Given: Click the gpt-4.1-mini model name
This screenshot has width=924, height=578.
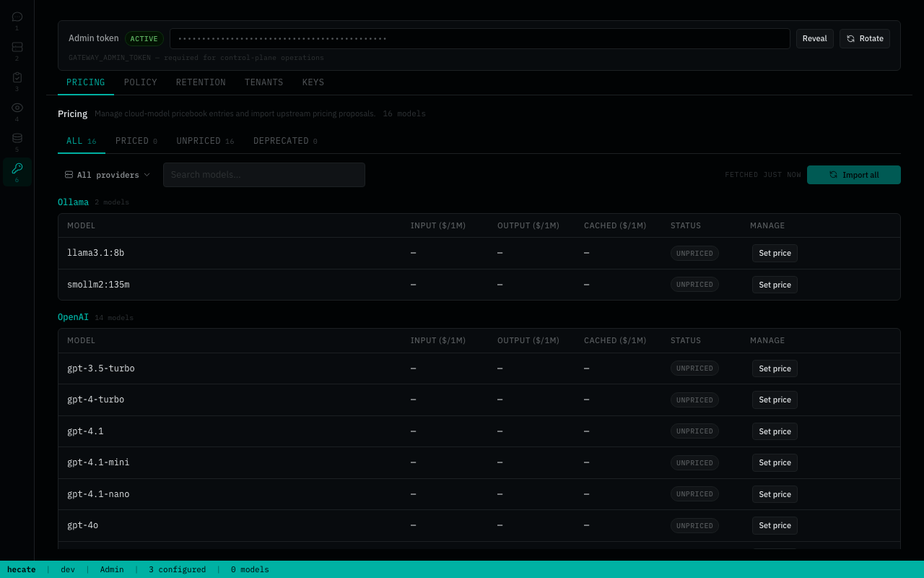Looking at the screenshot, I should (98, 462).
